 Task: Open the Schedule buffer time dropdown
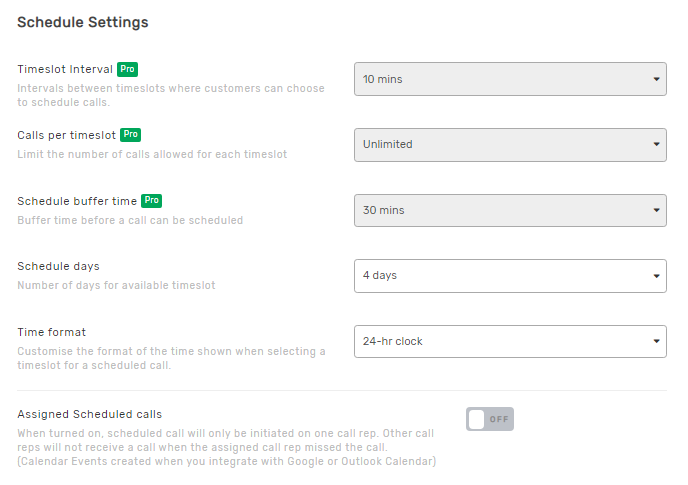(x=510, y=210)
